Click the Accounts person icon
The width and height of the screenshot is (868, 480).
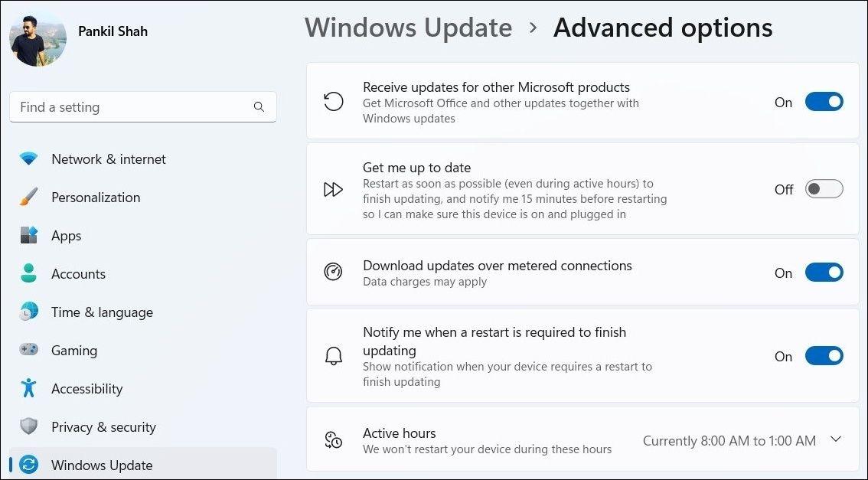pyautogui.click(x=28, y=273)
